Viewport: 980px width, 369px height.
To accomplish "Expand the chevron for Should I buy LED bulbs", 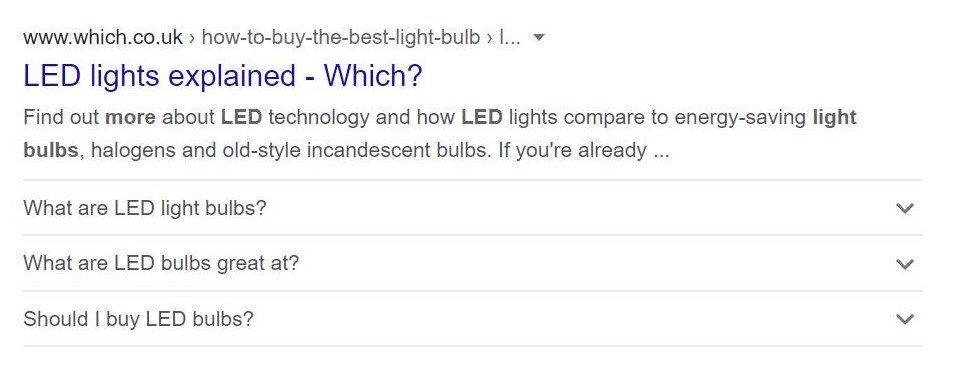I will pyautogui.click(x=904, y=320).
